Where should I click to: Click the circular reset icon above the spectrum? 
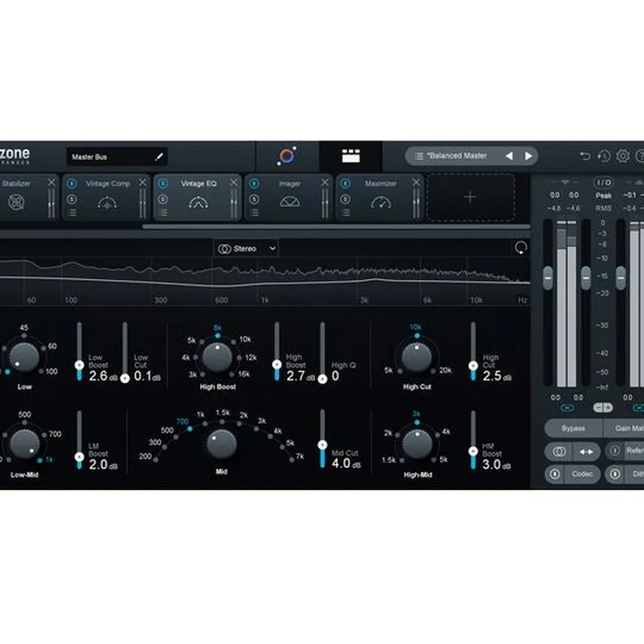(x=521, y=248)
